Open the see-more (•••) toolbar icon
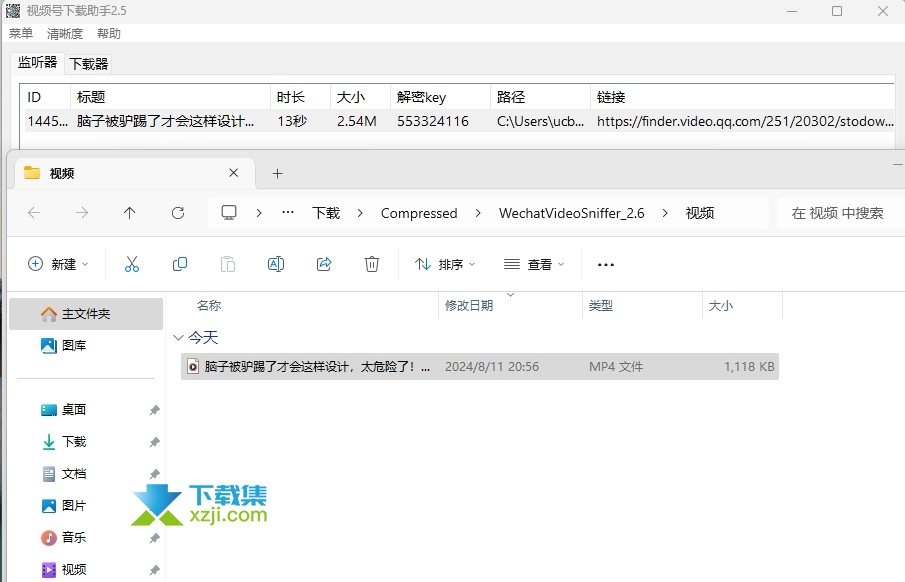This screenshot has height=582, width=905. pos(605,263)
